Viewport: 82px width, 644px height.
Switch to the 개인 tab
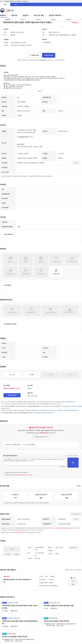pyautogui.click(x=5, y=5)
